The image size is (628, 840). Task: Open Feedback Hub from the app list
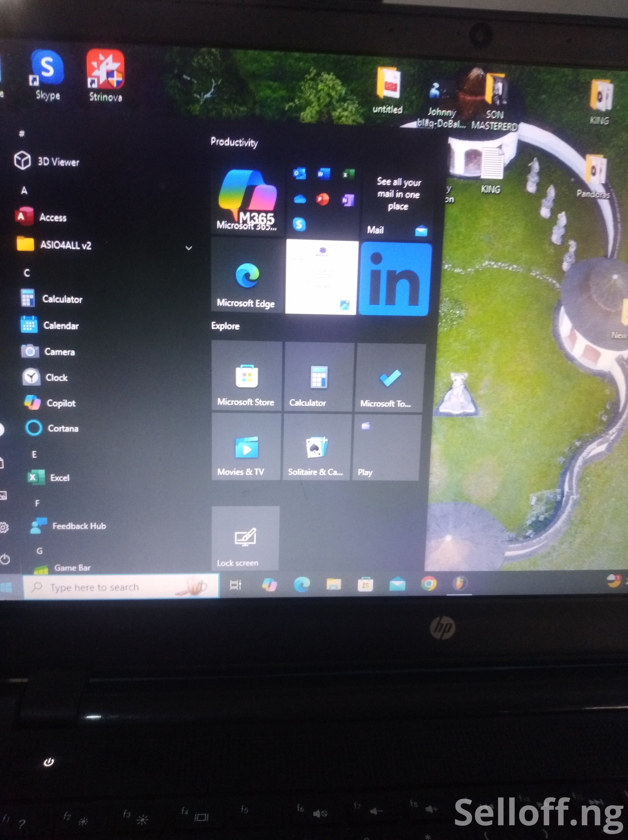(68, 526)
